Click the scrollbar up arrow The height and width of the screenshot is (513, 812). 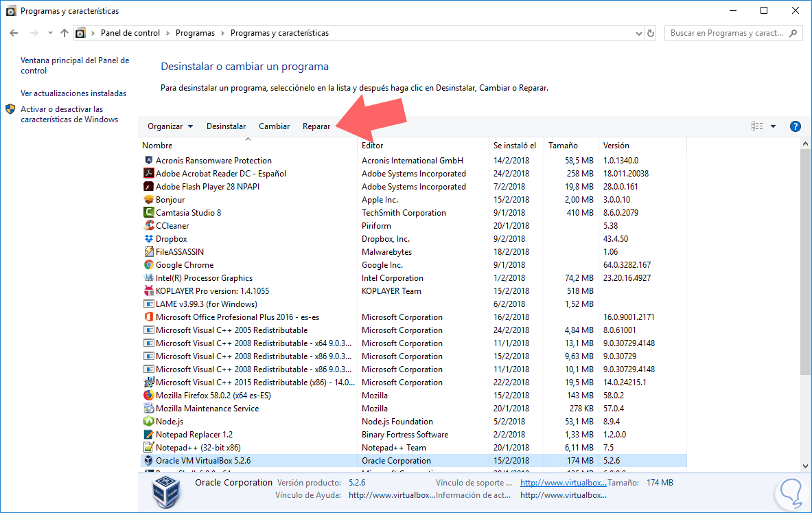(805, 144)
